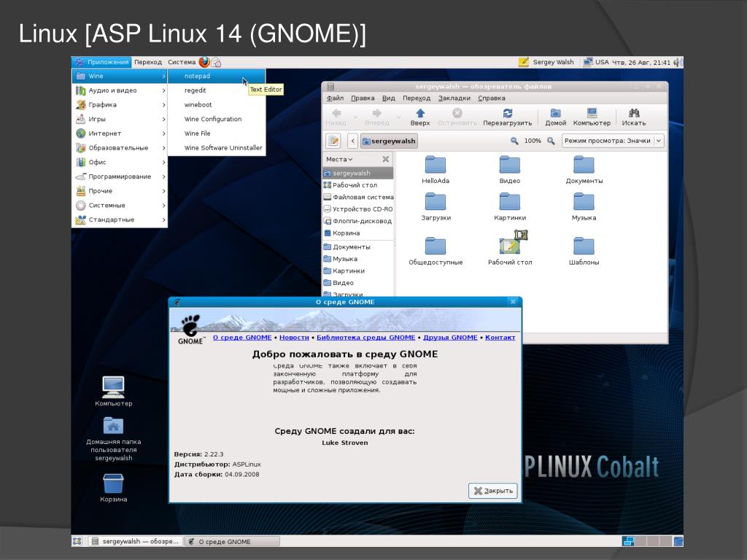Launch notepad from the Wine submenu
The image size is (747, 560).
point(217,76)
